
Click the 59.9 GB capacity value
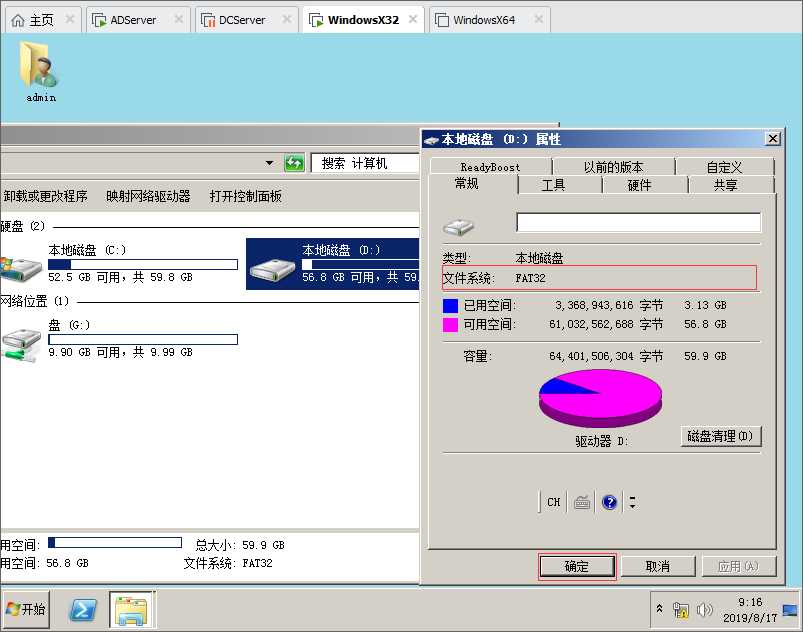tap(705, 356)
